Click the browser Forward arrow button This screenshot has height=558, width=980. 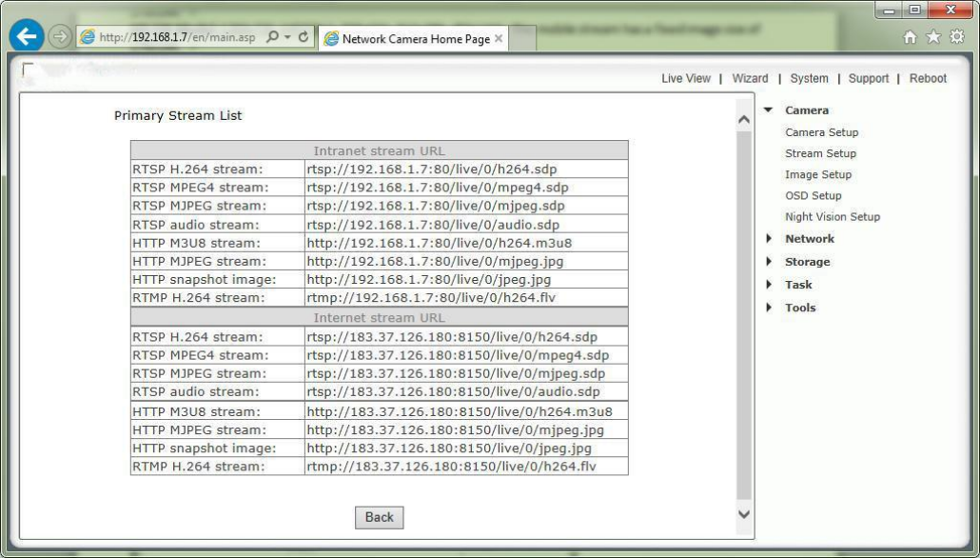pos(60,37)
